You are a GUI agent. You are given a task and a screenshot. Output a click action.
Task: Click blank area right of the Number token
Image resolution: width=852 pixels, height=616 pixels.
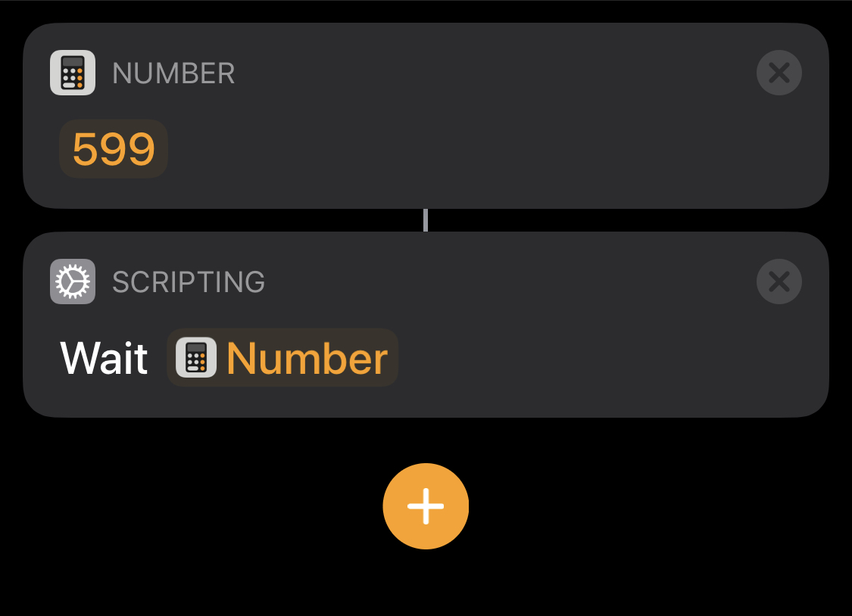click(606, 358)
